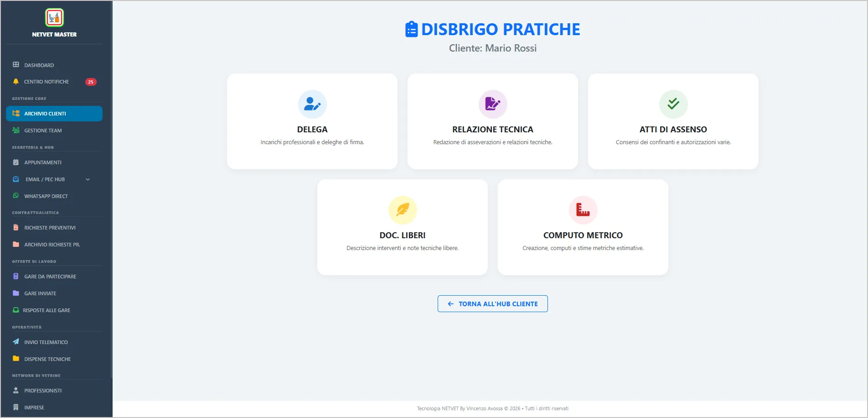Screen dimensions: 868x418
Task: Click 'Incarichi professionali e deleghe di firma.' text
Action: pos(312,142)
